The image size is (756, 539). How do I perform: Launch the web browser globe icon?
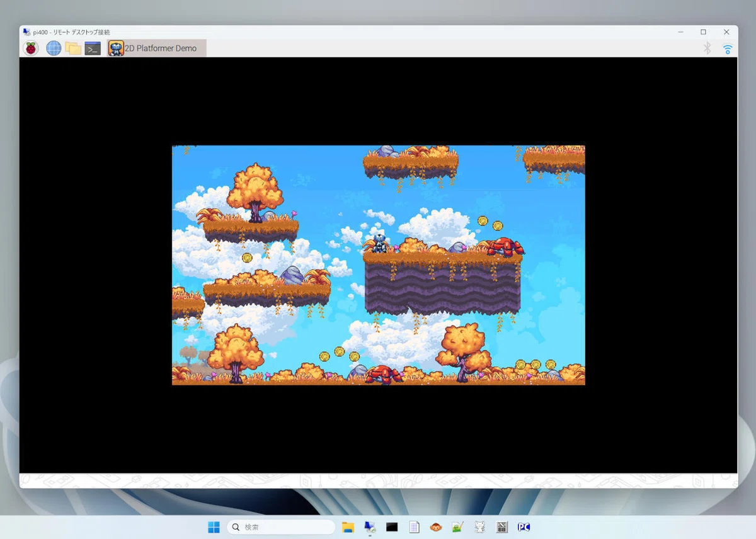click(x=54, y=48)
